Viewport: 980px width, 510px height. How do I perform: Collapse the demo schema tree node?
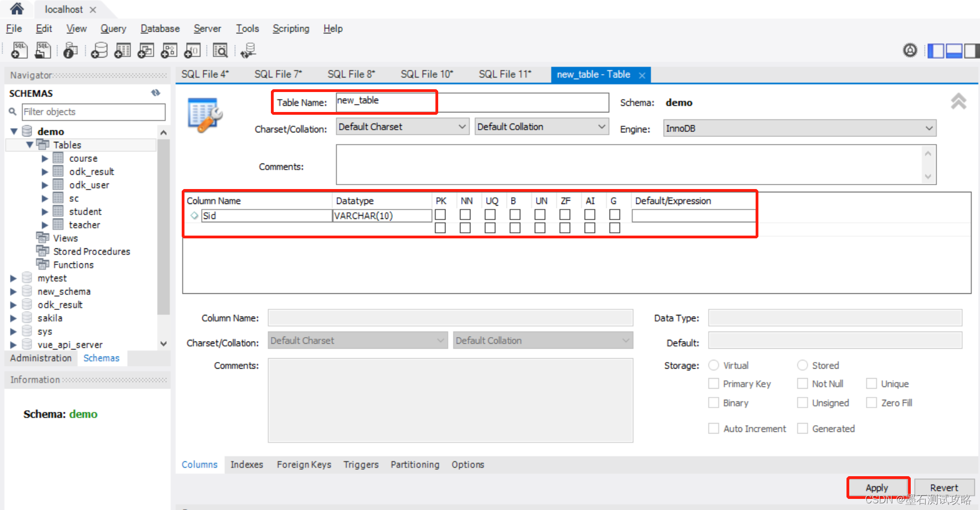pyautogui.click(x=14, y=131)
